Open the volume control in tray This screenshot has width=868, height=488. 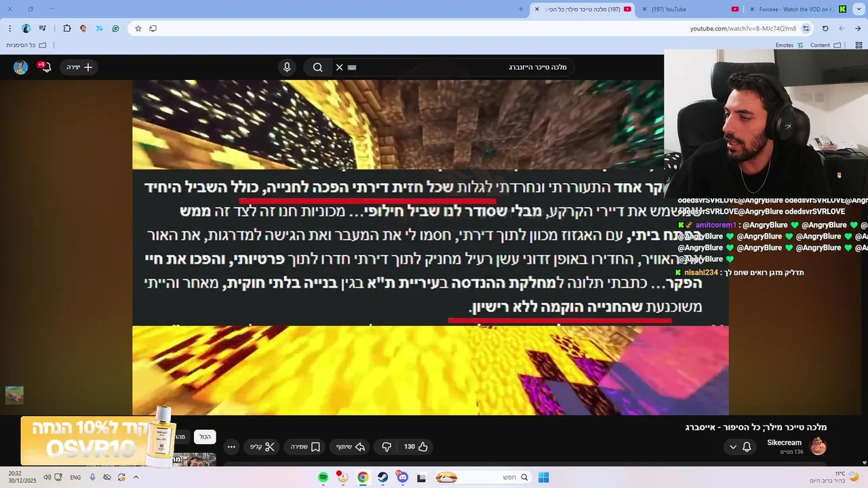coord(47,477)
